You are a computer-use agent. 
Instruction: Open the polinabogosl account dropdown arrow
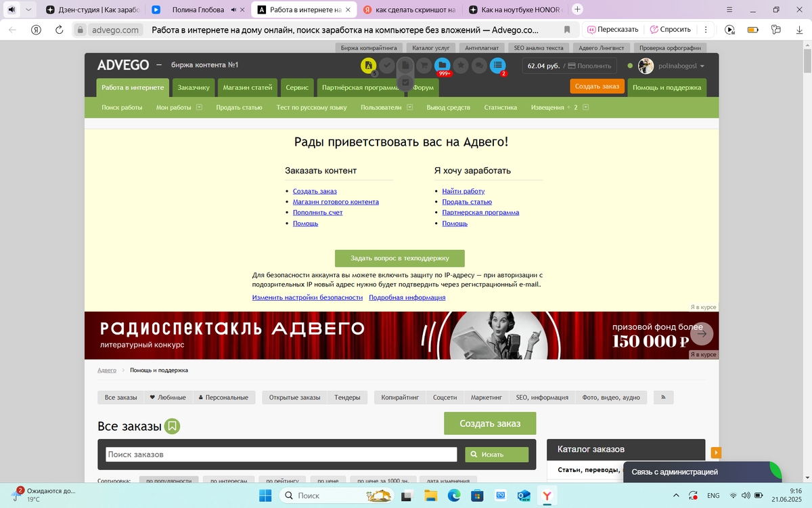(702, 66)
